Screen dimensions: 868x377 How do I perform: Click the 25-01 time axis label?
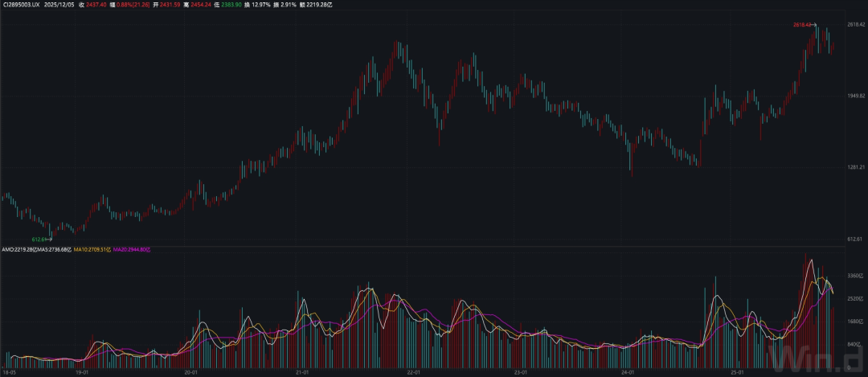(737, 372)
